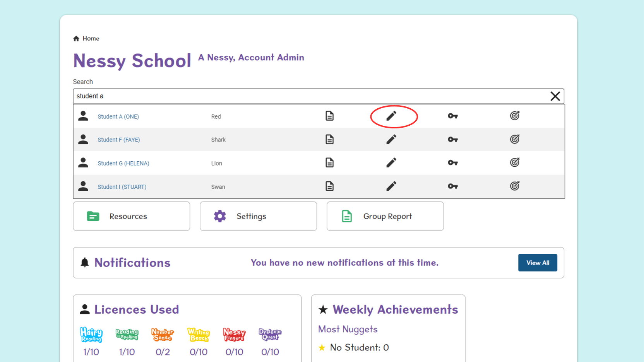Viewport: 644px width, 362px height.
Task: Select the circled pencil edit icon for Student A
Action: 391,116
